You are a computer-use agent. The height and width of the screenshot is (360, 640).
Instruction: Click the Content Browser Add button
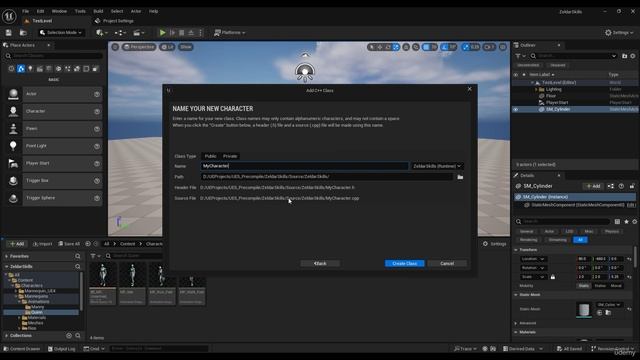[17, 244]
